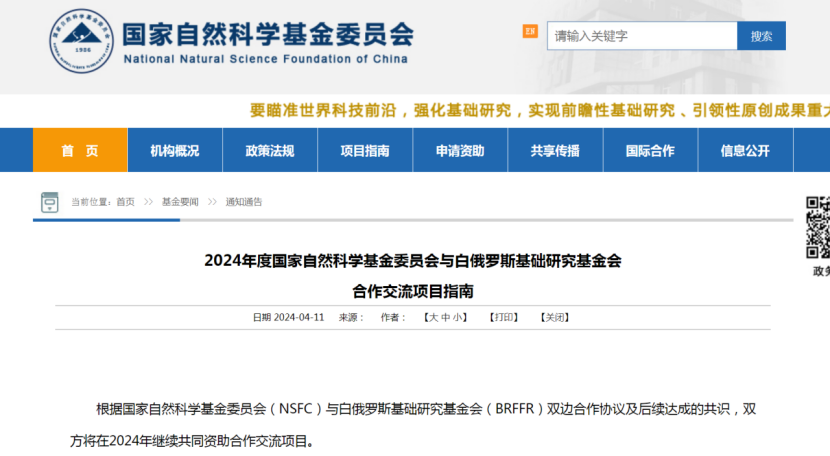The width and height of the screenshot is (830, 456).
Task: Click the NSFC round emblem logo
Action: (x=82, y=41)
